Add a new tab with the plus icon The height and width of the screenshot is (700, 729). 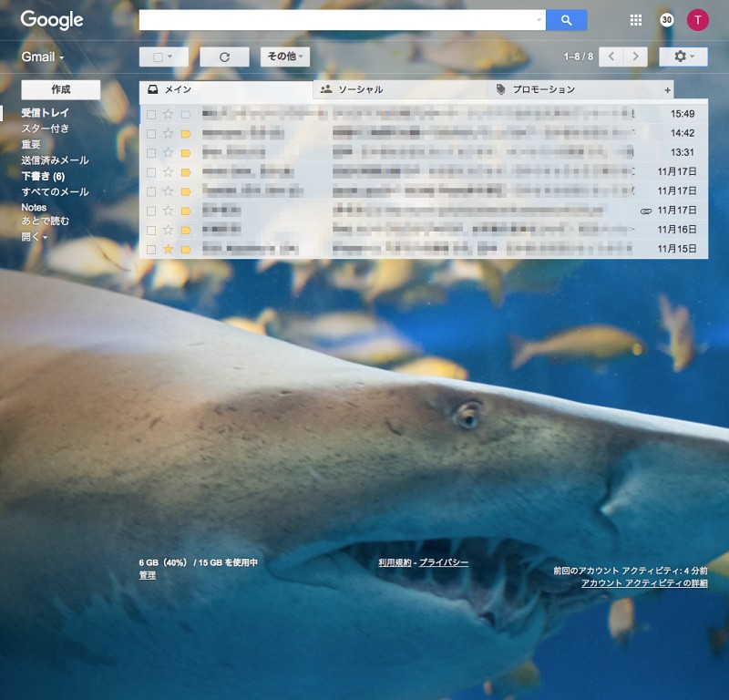coord(667,90)
